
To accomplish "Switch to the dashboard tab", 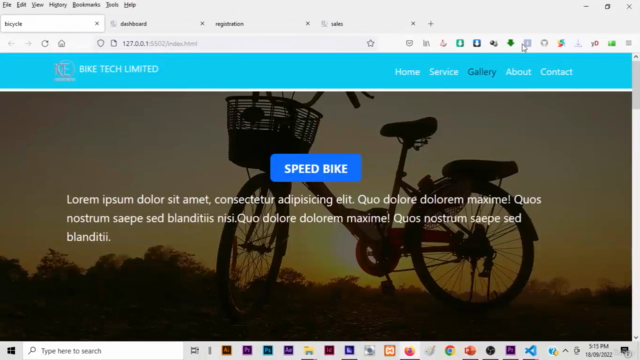I will point(157,24).
